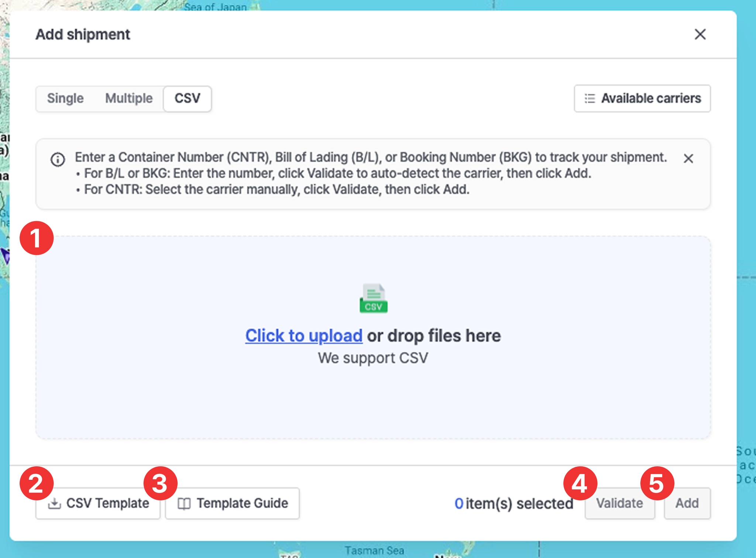Select the CSV tab
The height and width of the screenshot is (558, 756).
187,98
